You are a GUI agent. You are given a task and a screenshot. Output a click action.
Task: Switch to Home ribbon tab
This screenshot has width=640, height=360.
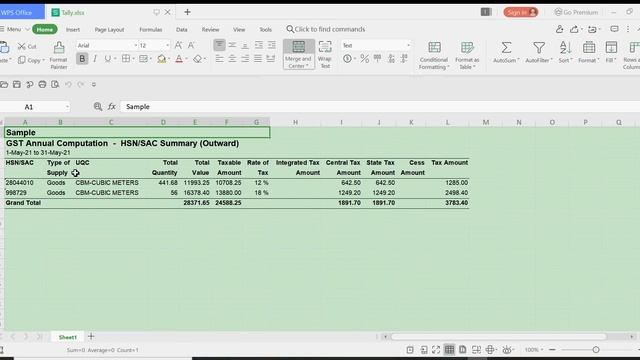[44, 29]
